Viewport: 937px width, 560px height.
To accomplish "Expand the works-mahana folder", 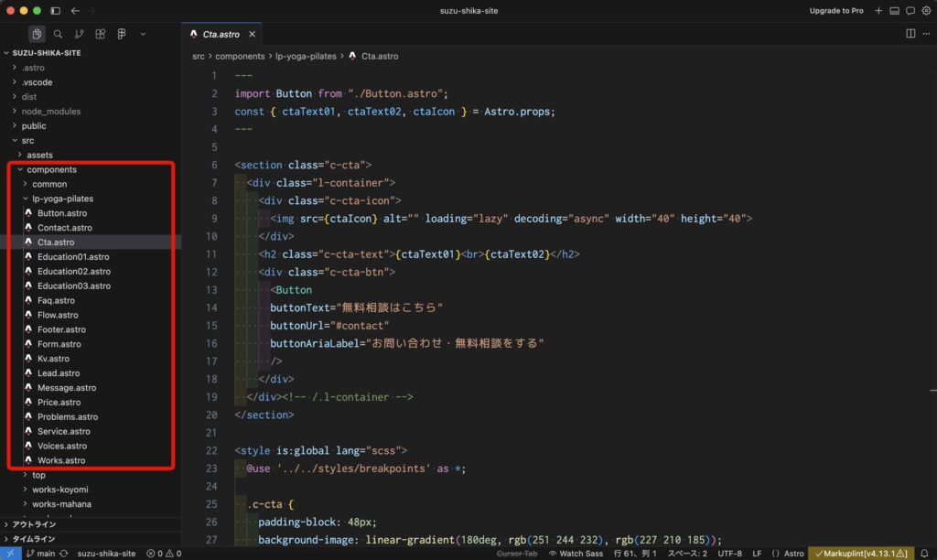I will click(61, 504).
